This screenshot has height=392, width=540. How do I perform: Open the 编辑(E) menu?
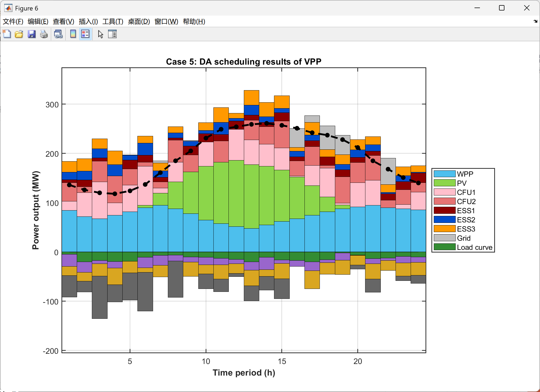pos(38,22)
